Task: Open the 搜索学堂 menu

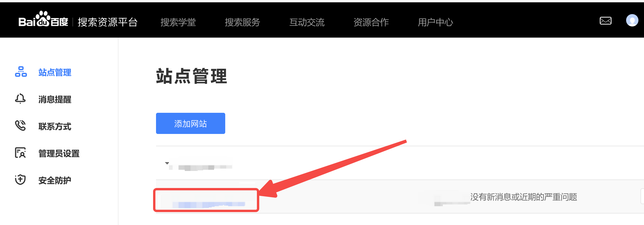Action: tap(178, 22)
